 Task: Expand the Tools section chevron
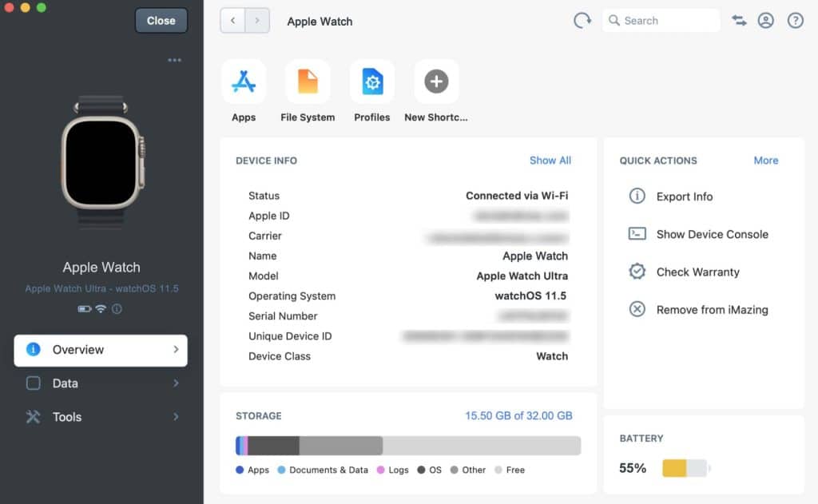tap(176, 417)
